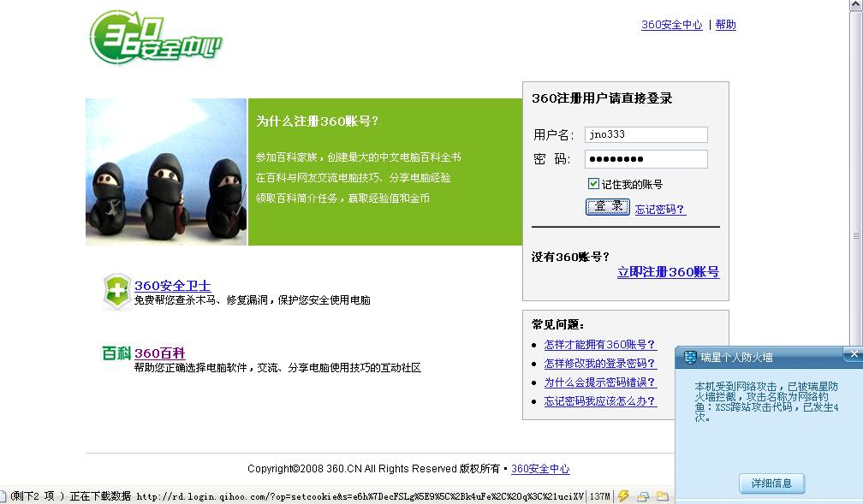The width and height of the screenshot is (863, 504).
Task: Open the 360百科 link
Action: [x=159, y=353]
